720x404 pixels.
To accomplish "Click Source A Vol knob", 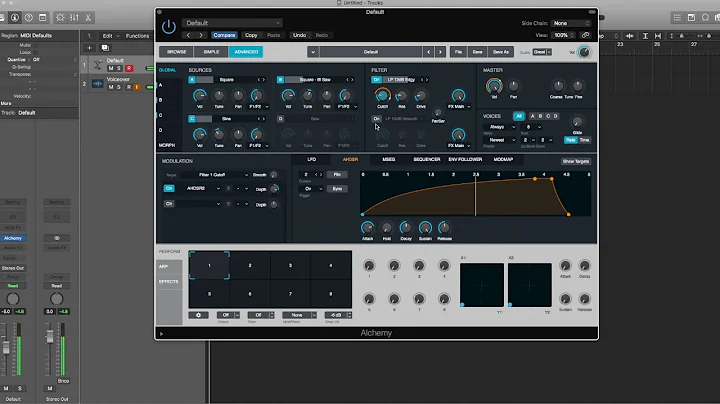I will click(199, 95).
